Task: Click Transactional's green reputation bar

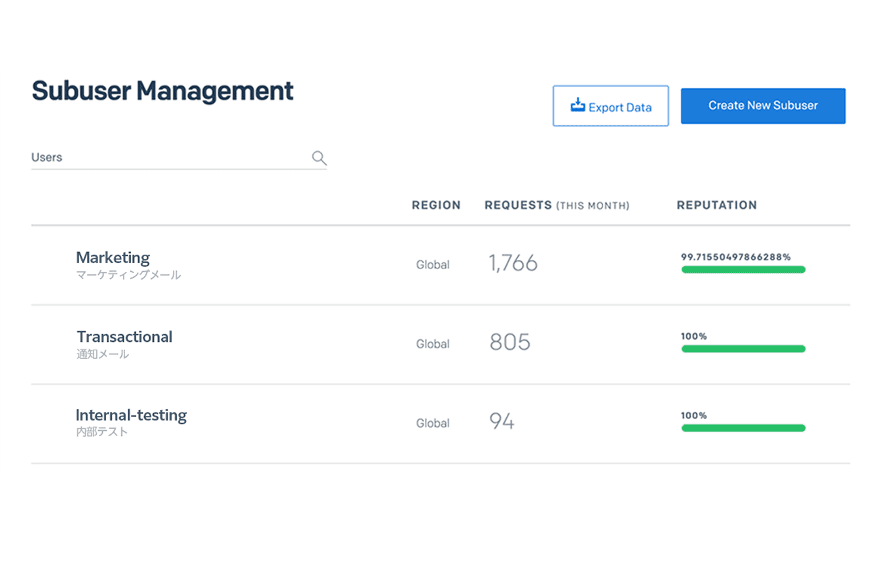Action: click(743, 349)
